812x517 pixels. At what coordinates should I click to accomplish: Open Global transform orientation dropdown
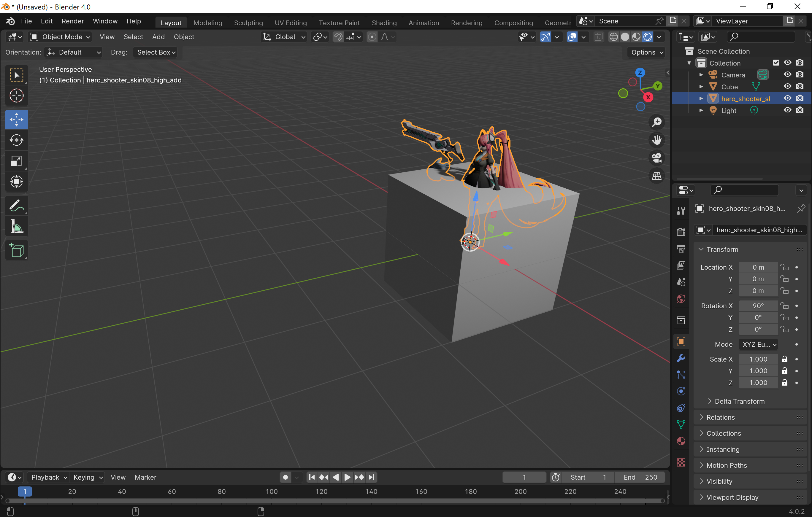[284, 37]
